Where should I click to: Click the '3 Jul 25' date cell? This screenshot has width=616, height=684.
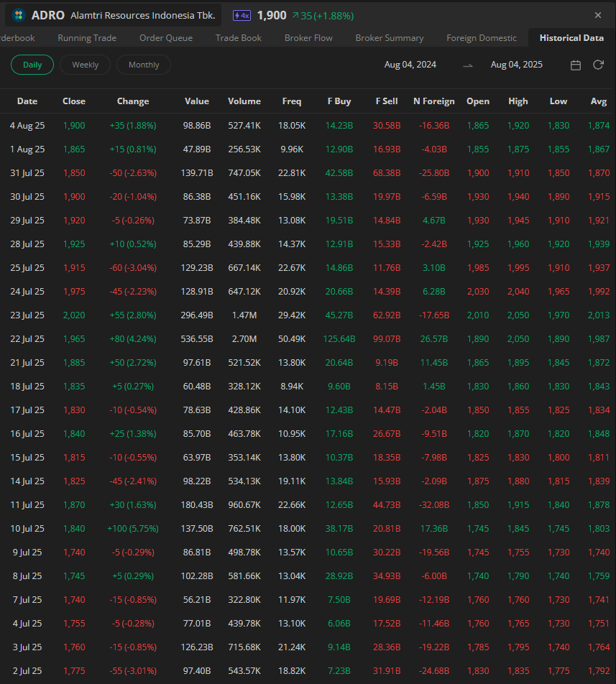27,647
